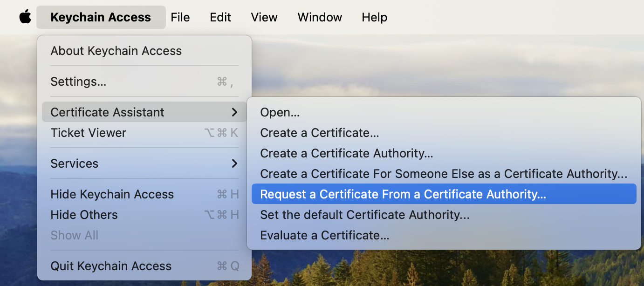The height and width of the screenshot is (286, 644).
Task: Click the Keychain Access menu title
Action: tap(101, 17)
